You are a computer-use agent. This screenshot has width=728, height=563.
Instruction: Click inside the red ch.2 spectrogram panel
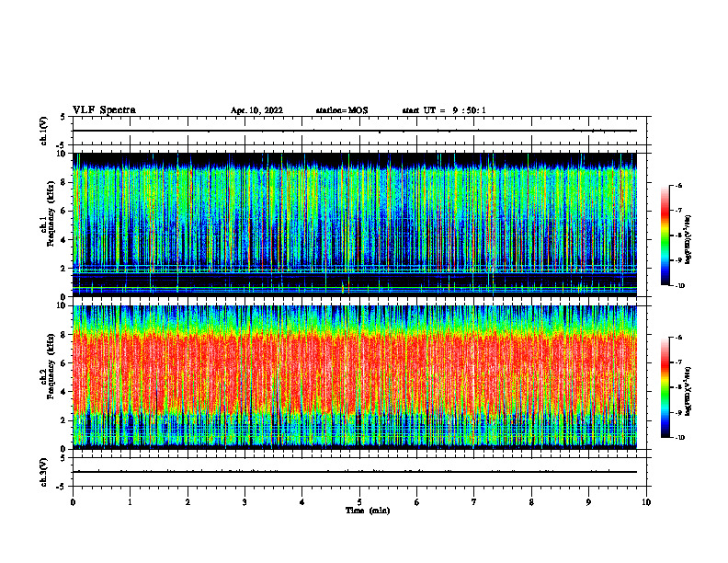coord(355,377)
